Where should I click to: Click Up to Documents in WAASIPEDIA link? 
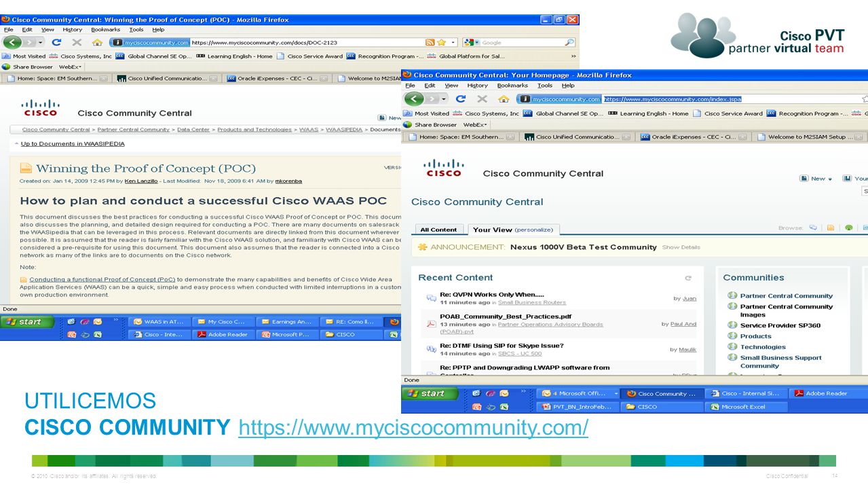73,144
